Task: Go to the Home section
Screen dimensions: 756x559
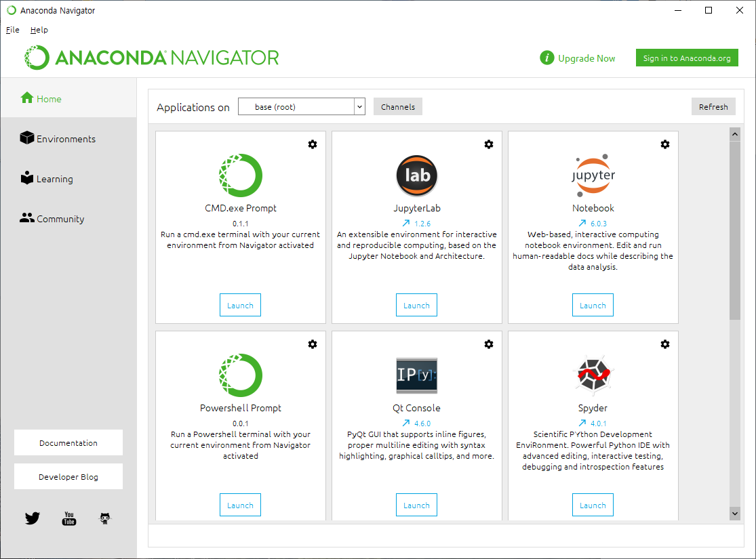Action: click(x=68, y=99)
